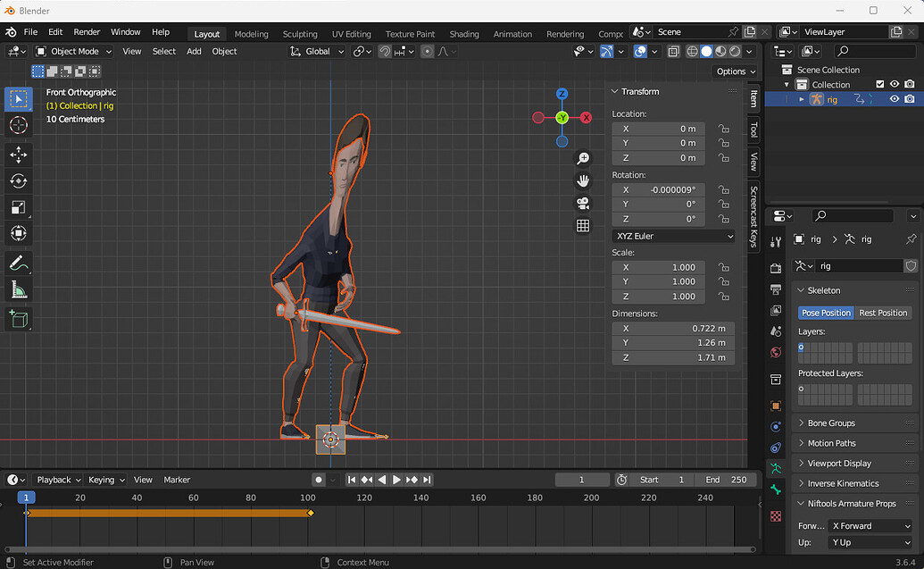This screenshot has width=924, height=569.
Task: Select rendered viewport shading
Action: (735, 51)
